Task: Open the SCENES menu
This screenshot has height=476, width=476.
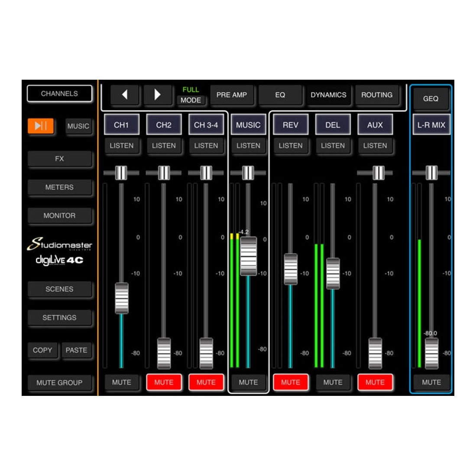Action: (60, 289)
